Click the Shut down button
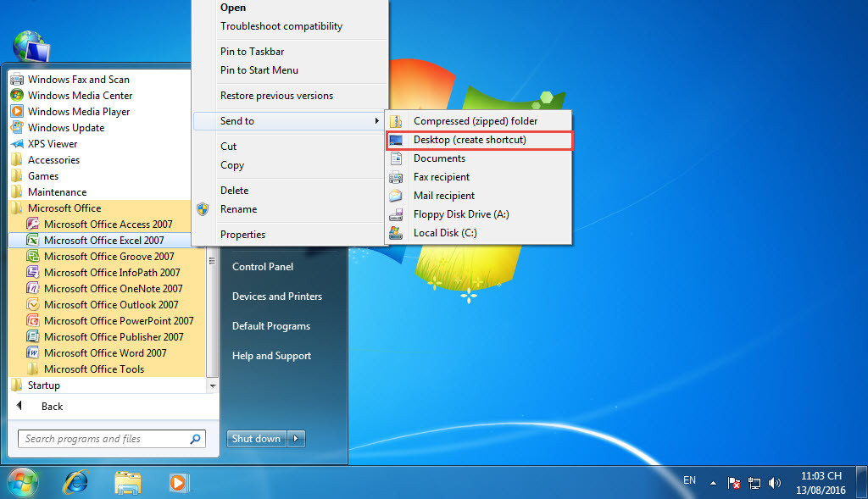This screenshot has width=868, height=499. [256, 439]
